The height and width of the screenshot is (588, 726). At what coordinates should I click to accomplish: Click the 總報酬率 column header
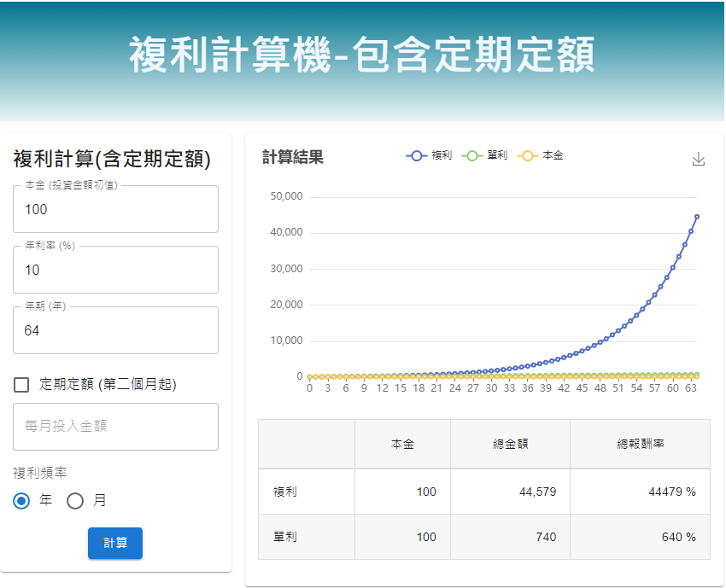point(640,445)
